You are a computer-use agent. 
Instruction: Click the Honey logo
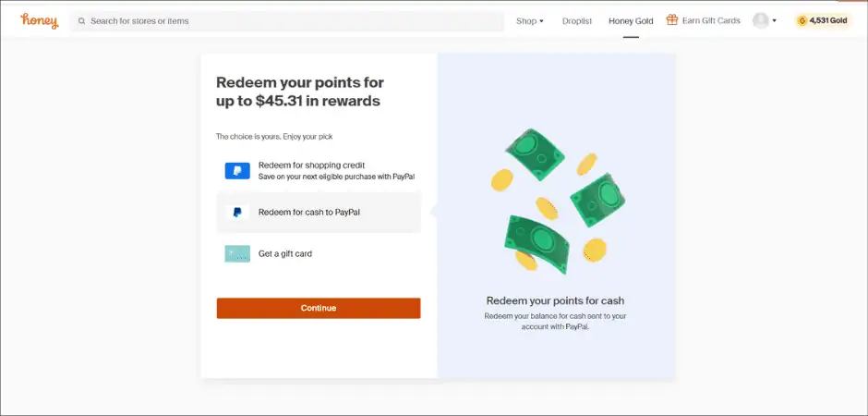pos(40,21)
